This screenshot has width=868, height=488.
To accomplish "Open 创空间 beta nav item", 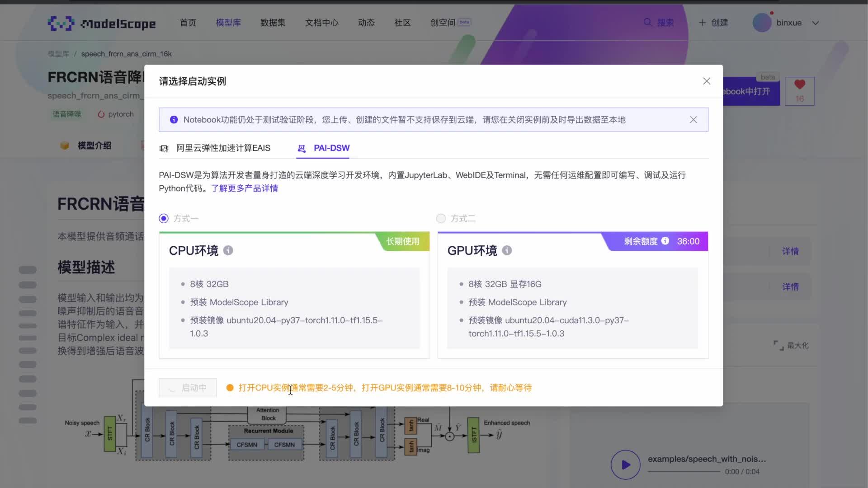I will tap(450, 23).
